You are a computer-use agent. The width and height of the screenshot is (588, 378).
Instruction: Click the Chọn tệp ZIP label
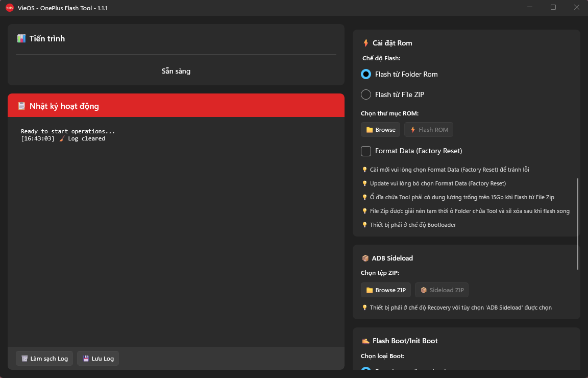[x=380, y=273]
